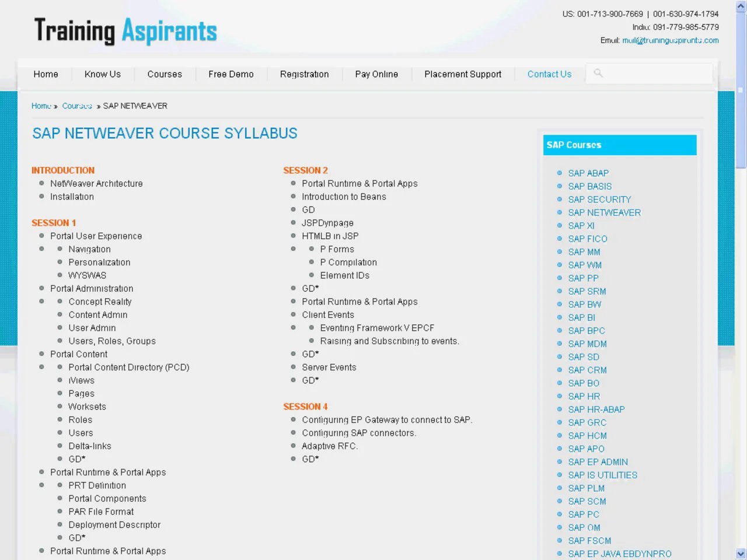The width and height of the screenshot is (747, 560).
Task: Go to the SAP XI course
Action: coord(581,226)
